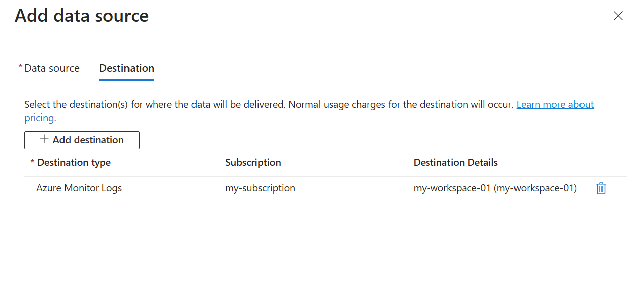Open the Learn more about pricing link

[555, 104]
